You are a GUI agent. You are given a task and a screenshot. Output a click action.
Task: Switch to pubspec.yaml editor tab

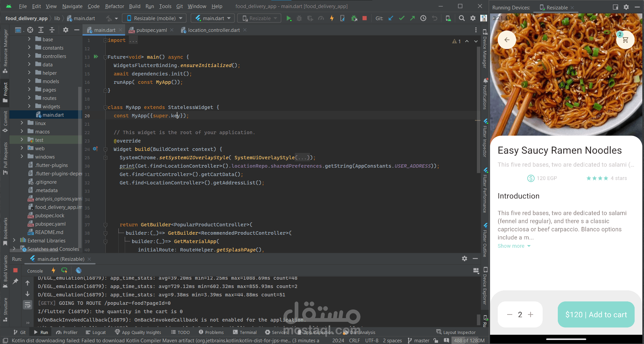pos(151,30)
